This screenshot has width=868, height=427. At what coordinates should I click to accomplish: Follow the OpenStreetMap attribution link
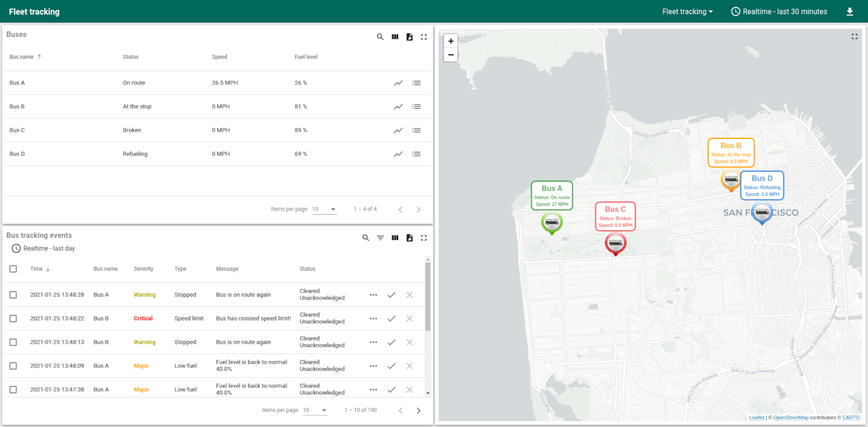tap(790, 418)
